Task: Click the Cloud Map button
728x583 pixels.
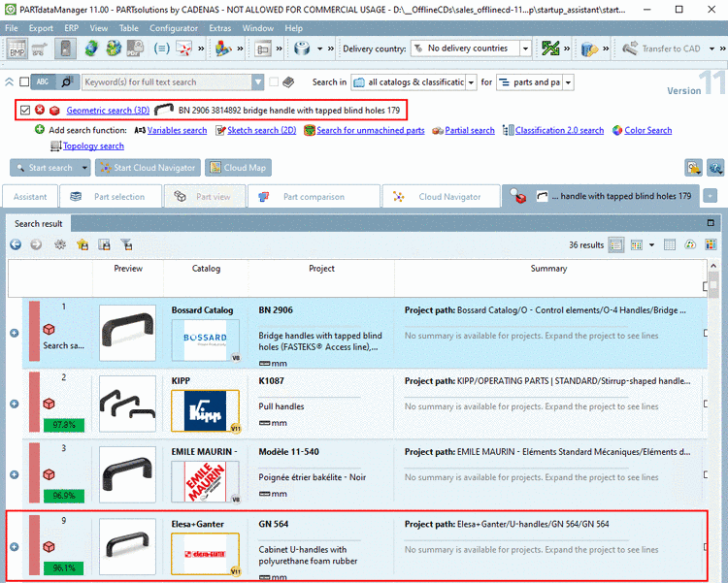Action: coord(238,168)
